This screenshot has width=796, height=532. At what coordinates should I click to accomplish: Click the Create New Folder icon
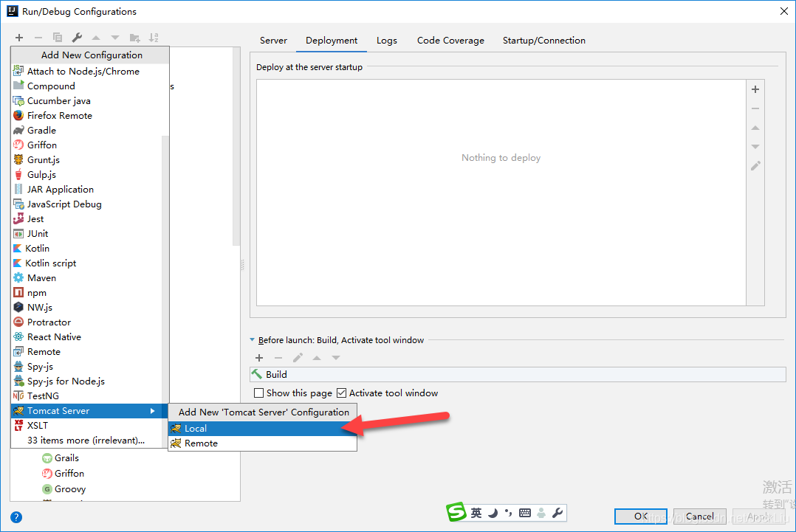click(134, 38)
